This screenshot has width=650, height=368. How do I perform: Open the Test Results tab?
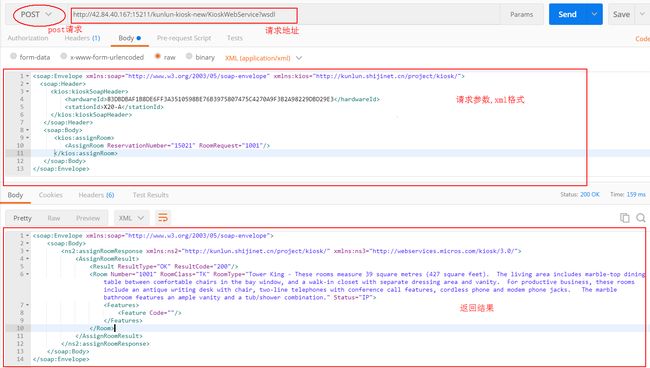(x=150, y=195)
